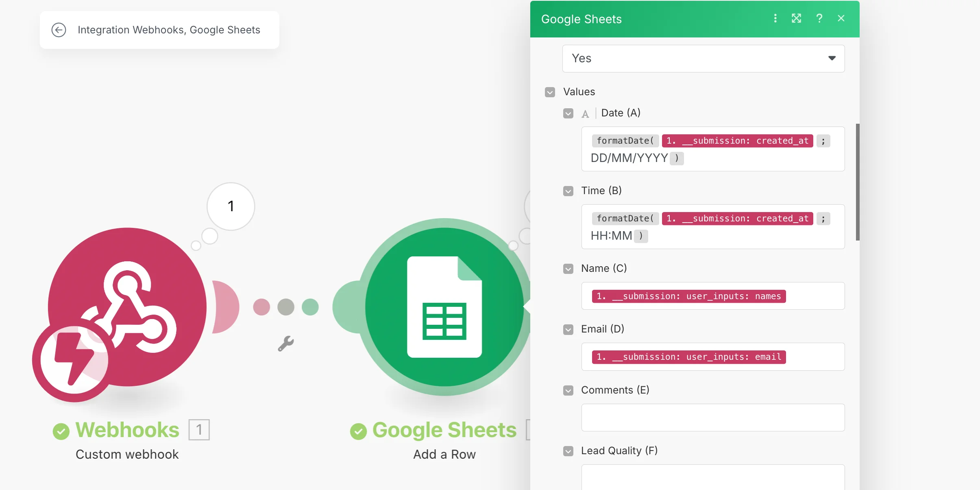980x490 pixels.
Task: Toggle the Email (D) field checkbox
Action: click(x=568, y=329)
